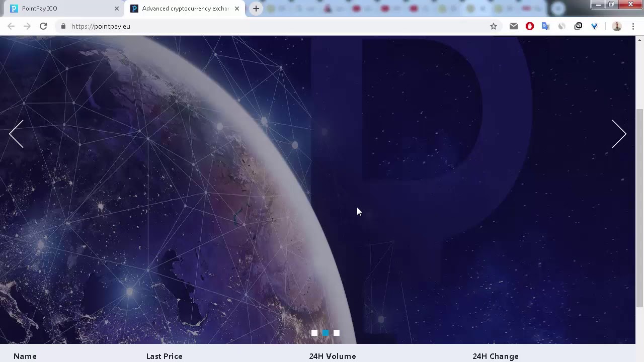
Task: Sort by the 24H Change column
Action: [x=496, y=356]
